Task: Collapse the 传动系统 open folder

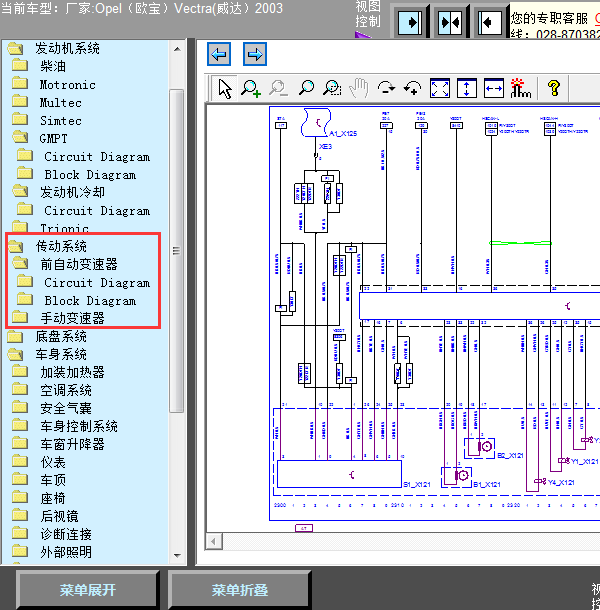Action: [x=16, y=245]
